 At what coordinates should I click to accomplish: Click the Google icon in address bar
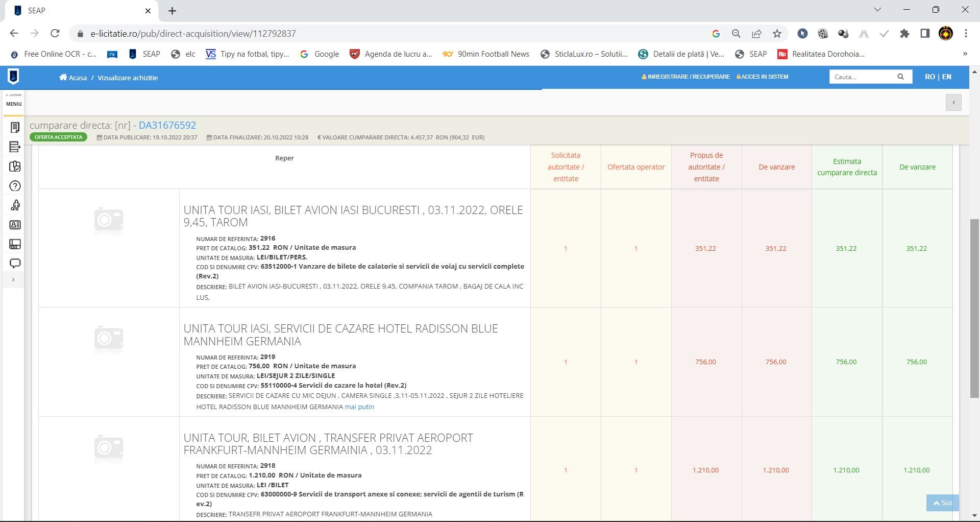[x=716, y=34]
